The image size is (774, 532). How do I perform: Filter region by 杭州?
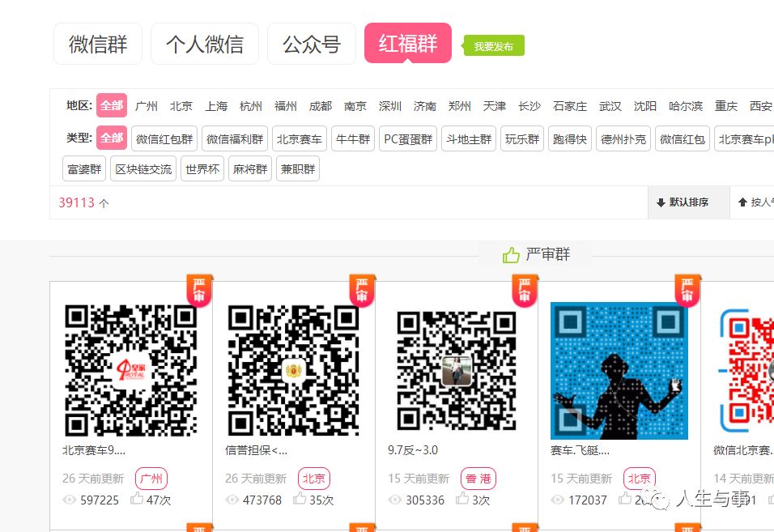[251, 106]
